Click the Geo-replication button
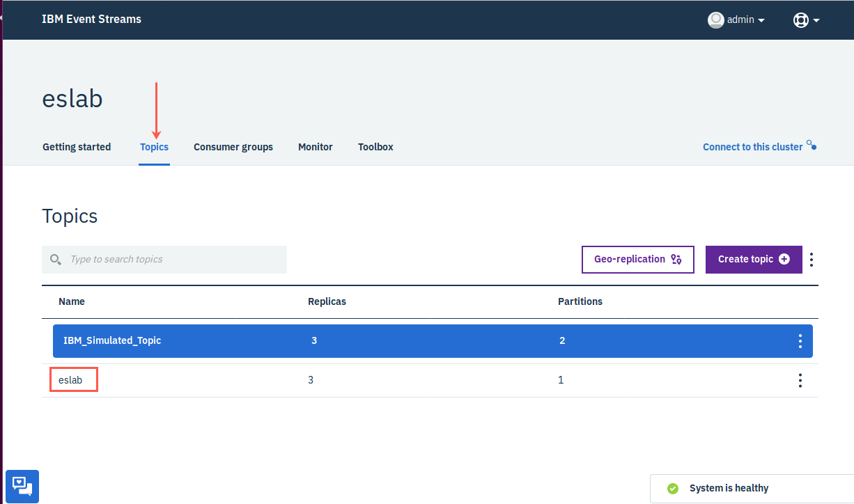 coord(638,259)
